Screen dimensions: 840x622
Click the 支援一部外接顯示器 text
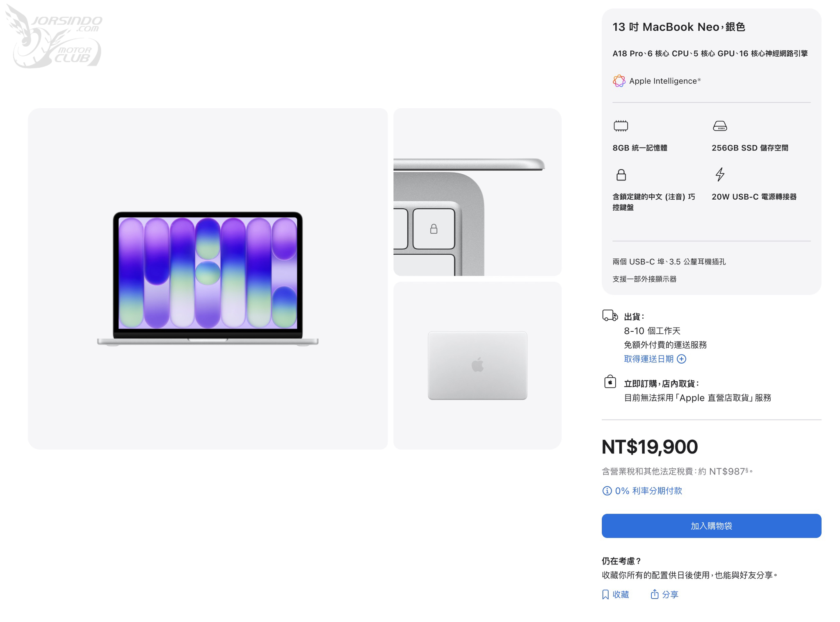644,279
